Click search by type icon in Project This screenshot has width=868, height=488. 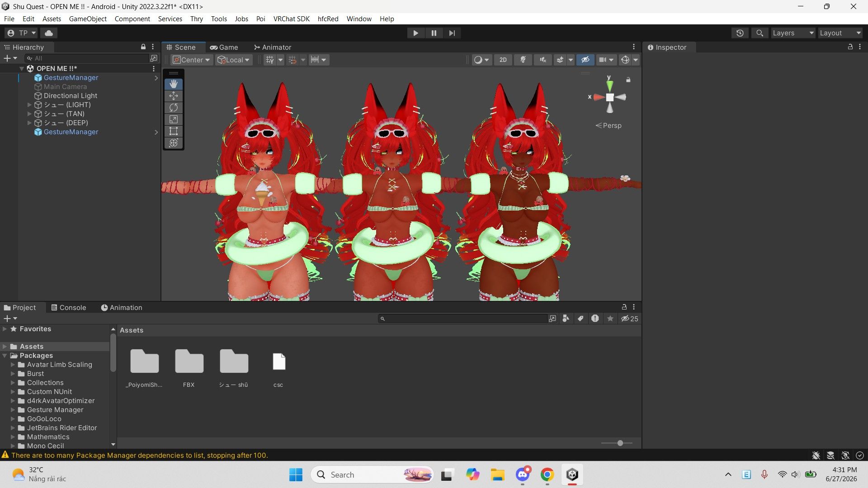[x=566, y=319]
